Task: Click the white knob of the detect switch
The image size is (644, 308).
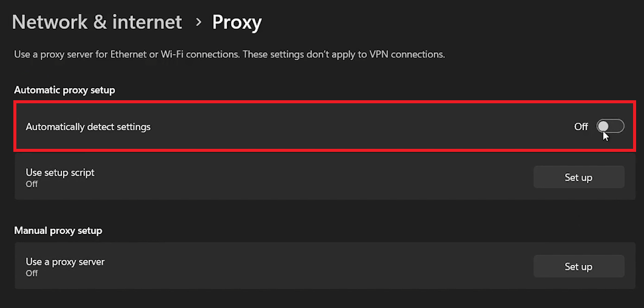Action: point(603,126)
